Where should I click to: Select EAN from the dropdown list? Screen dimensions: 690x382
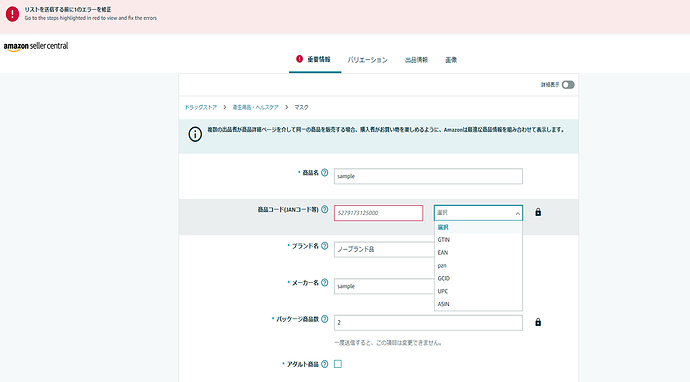(478, 253)
